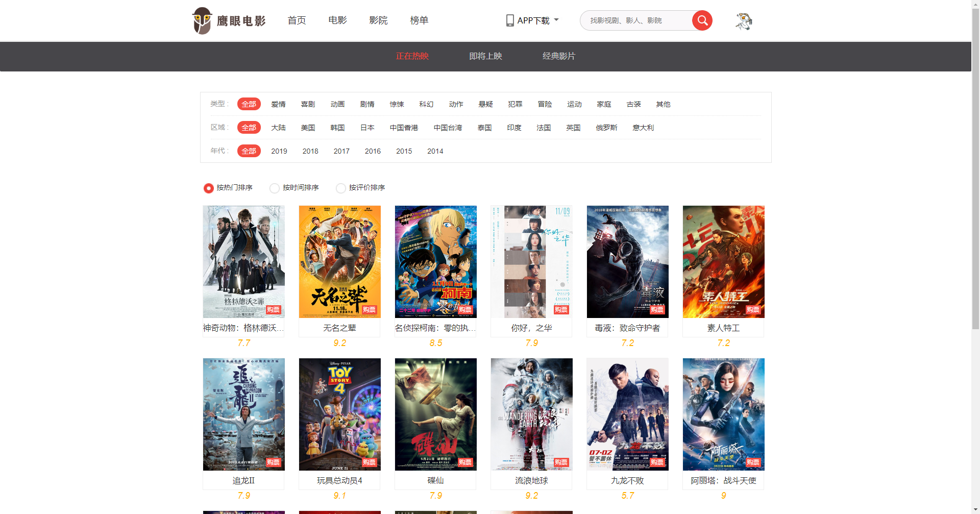Screen dimensions: 980x514
Task: Click 购票 badge on 玩具总动员4 poster
Action: click(369, 462)
